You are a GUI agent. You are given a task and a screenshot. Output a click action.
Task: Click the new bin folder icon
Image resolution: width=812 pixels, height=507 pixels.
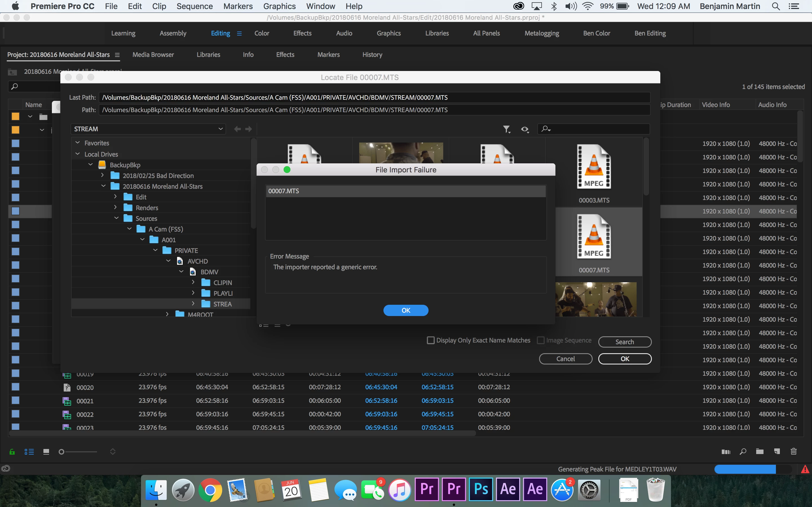760,451
